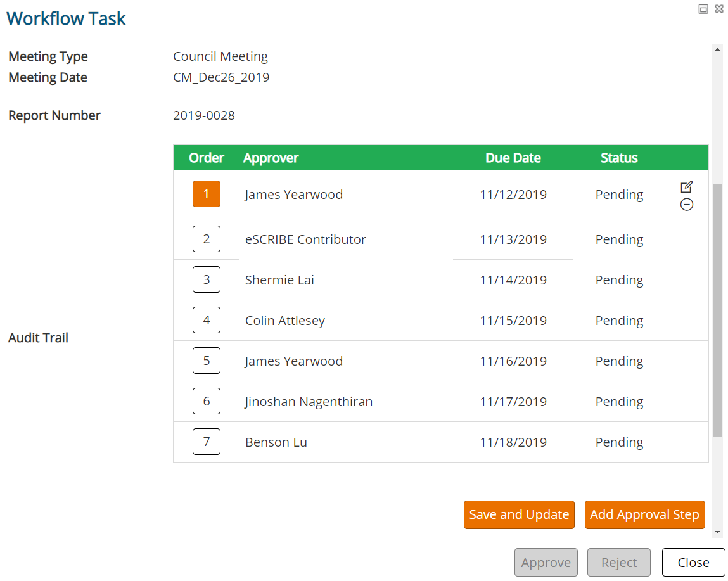
Task: Click Pending status for Benson Lu
Action: point(620,442)
